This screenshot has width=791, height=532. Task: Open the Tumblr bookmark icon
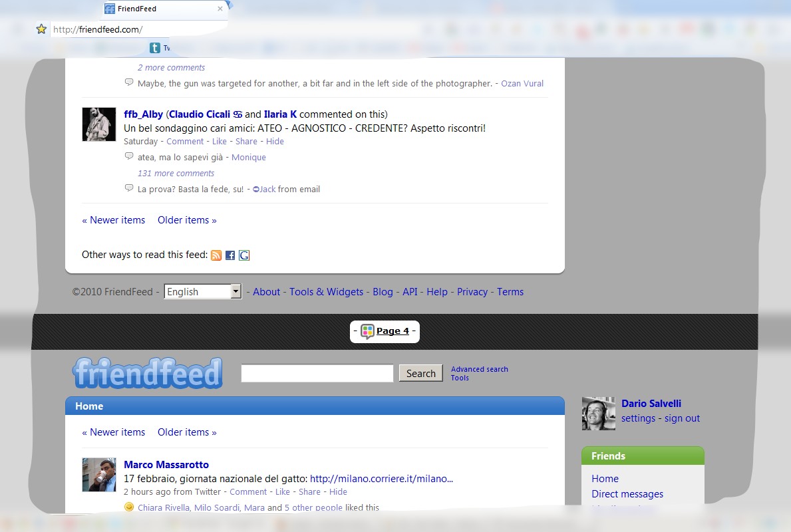click(155, 48)
